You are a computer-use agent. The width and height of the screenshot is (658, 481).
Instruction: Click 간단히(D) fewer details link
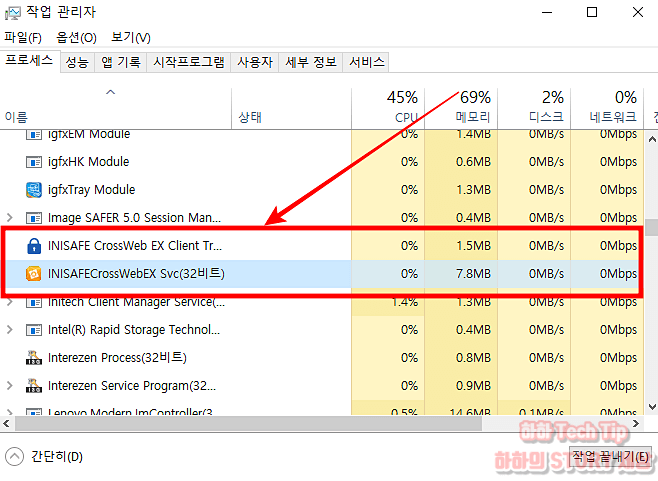57,456
